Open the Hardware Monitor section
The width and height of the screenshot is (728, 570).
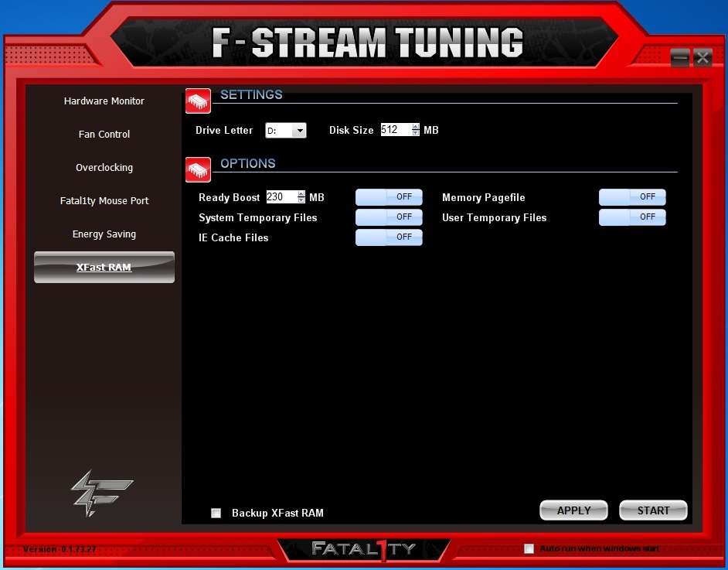tap(104, 101)
